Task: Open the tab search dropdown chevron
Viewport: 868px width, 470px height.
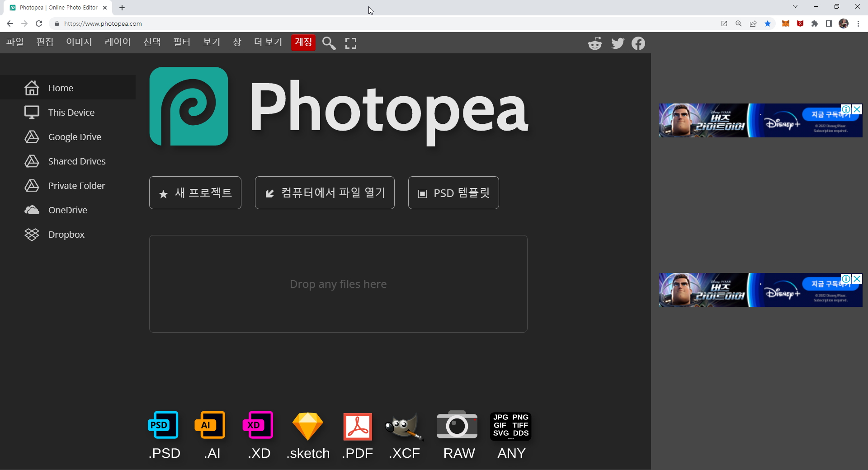Action: pyautogui.click(x=795, y=6)
